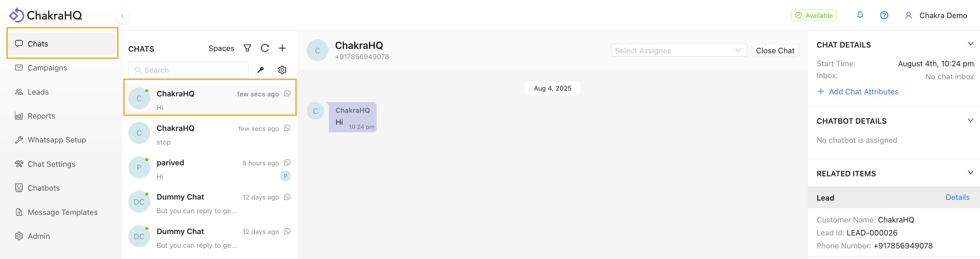Collapse the Chatbot Details section

970,120
